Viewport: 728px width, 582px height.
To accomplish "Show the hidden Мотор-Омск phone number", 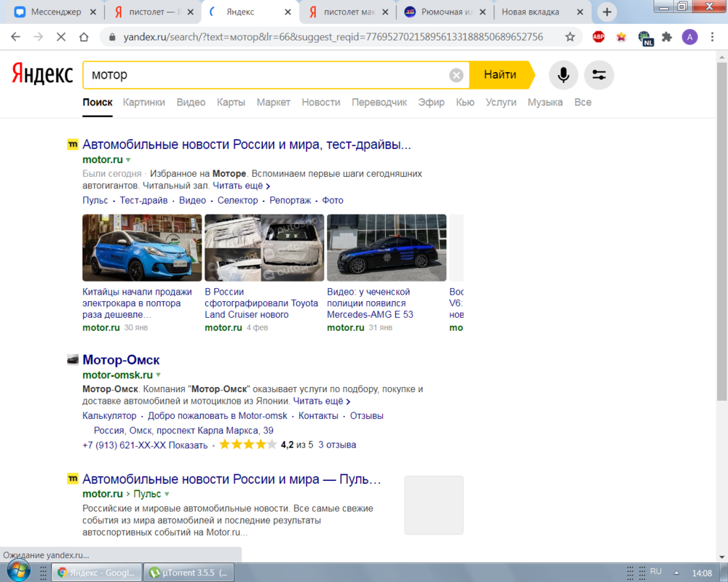I will (x=188, y=445).
